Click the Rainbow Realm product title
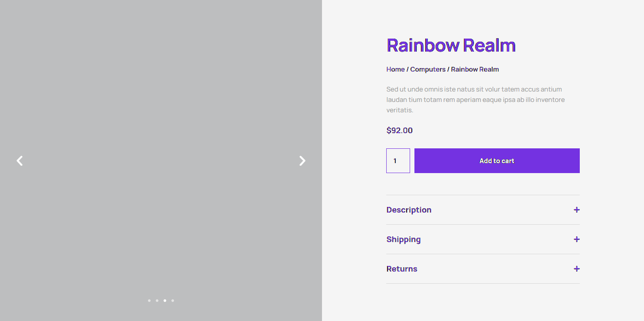The height and width of the screenshot is (321, 644). pyautogui.click(x=451, y=46)
